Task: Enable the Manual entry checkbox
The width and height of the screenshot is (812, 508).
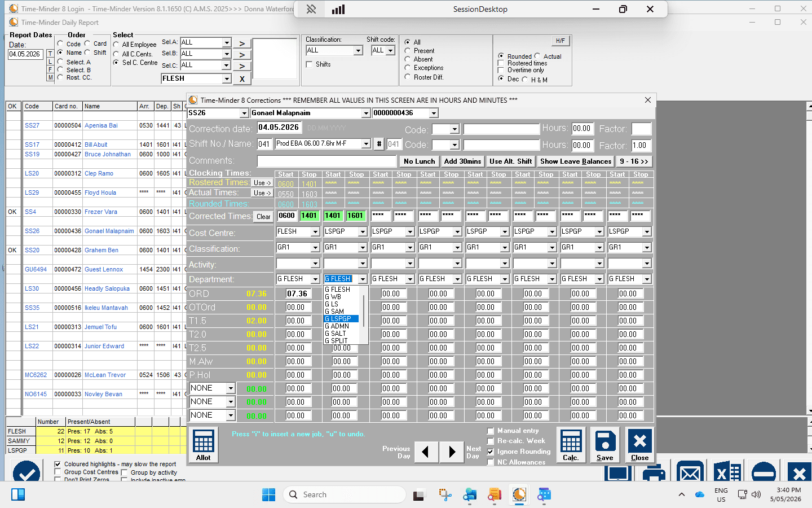Action: [491, 431]
